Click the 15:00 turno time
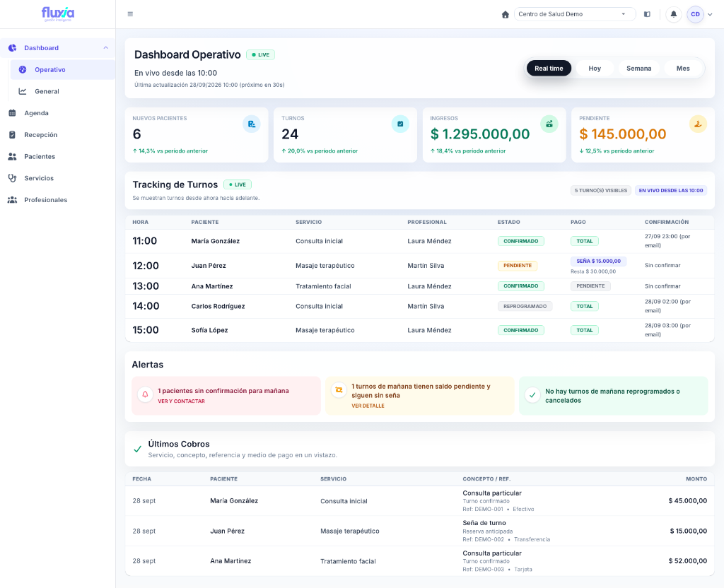This screenshot has width=724, height=588. point(146,330)
